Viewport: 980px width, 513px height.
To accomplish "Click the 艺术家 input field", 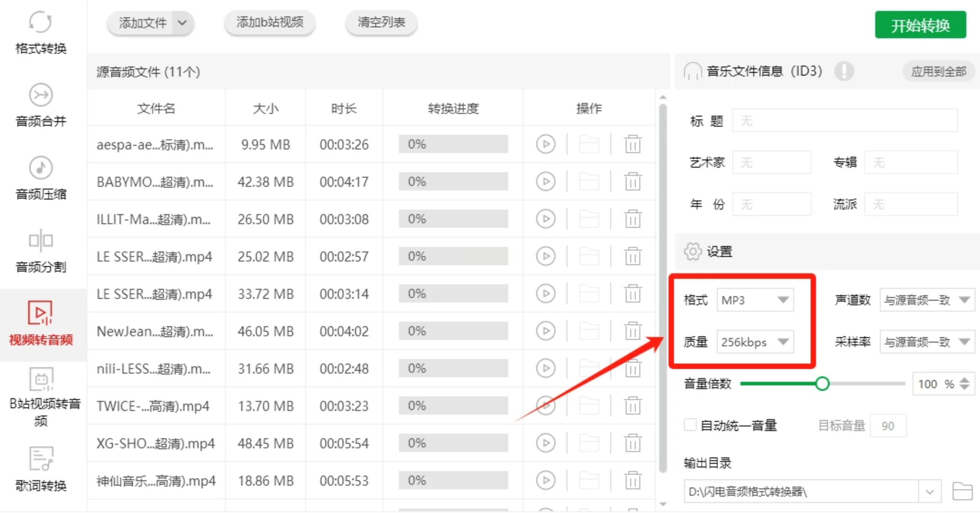I will coord(771,163).
